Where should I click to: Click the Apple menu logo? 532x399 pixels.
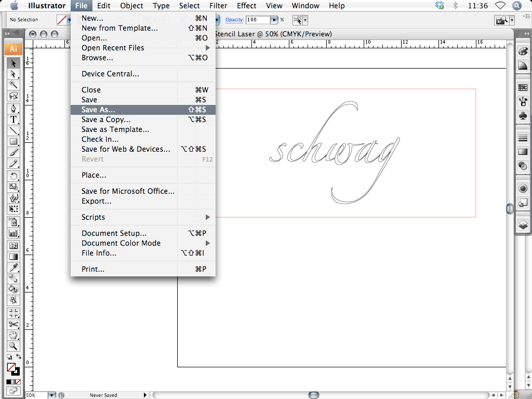(x=14, y=5)
